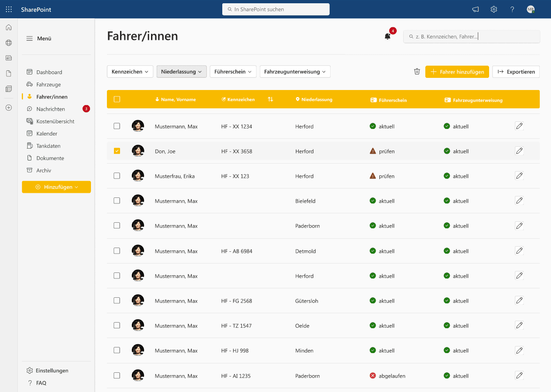Click the settings gear in top bar
Viewport: 551px width, 392px height.
(494, 9)
